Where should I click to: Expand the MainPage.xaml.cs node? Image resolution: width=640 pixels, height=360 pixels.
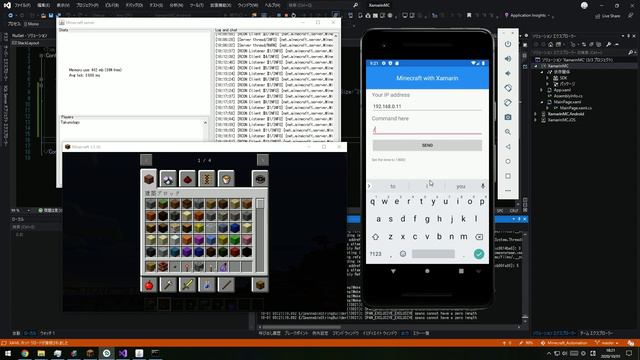coord(548,108)
